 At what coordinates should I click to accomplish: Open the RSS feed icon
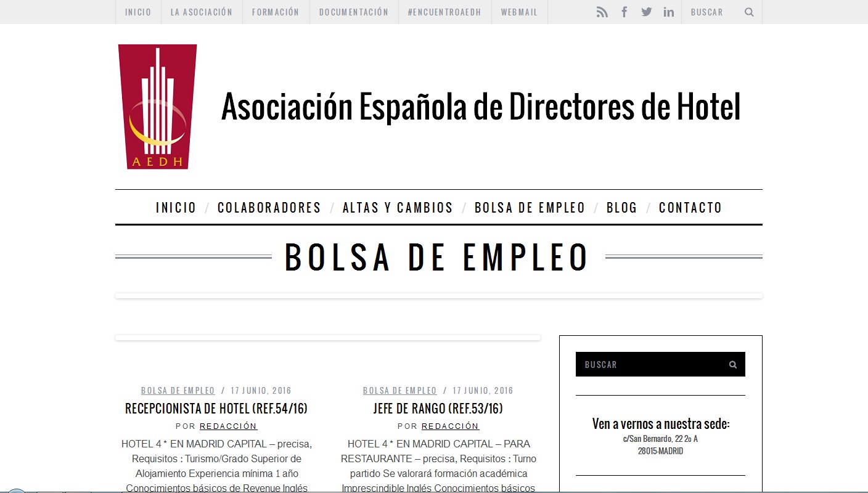click(x=602, y=12)
